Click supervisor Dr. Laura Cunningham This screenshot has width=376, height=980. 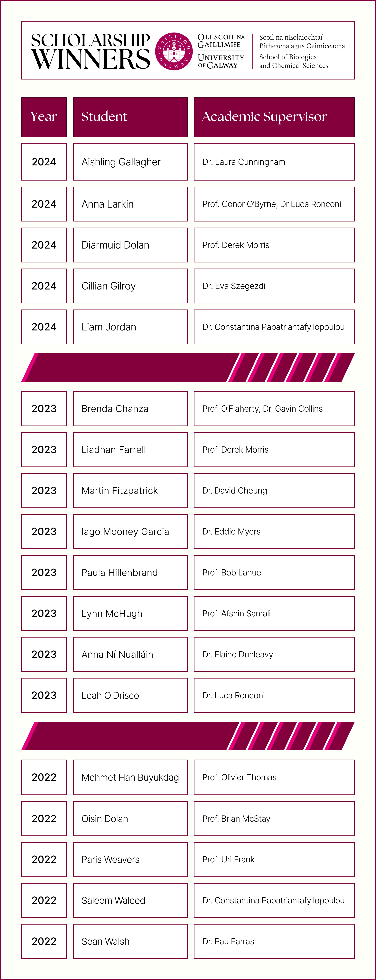tap(274, 162)
